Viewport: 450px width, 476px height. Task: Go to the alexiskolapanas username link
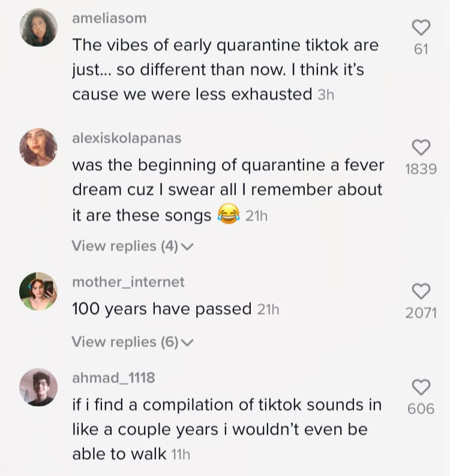click(127, 138)
